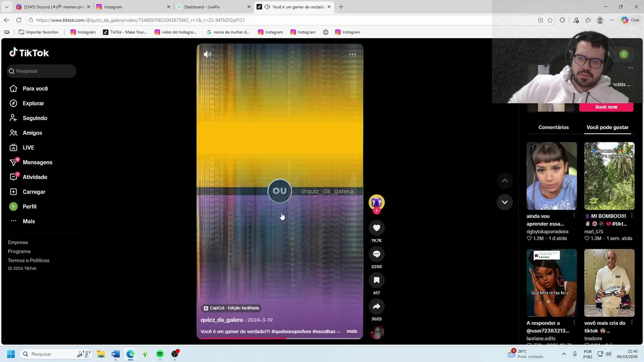Screen dimensions: 644x362
Task: Share the video with the arrow icon
Action: 376,306
